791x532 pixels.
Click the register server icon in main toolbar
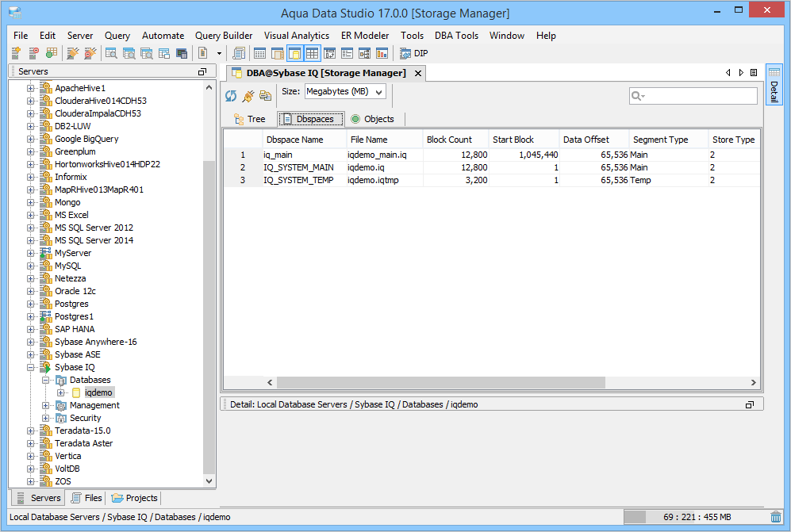coord(16,54)
